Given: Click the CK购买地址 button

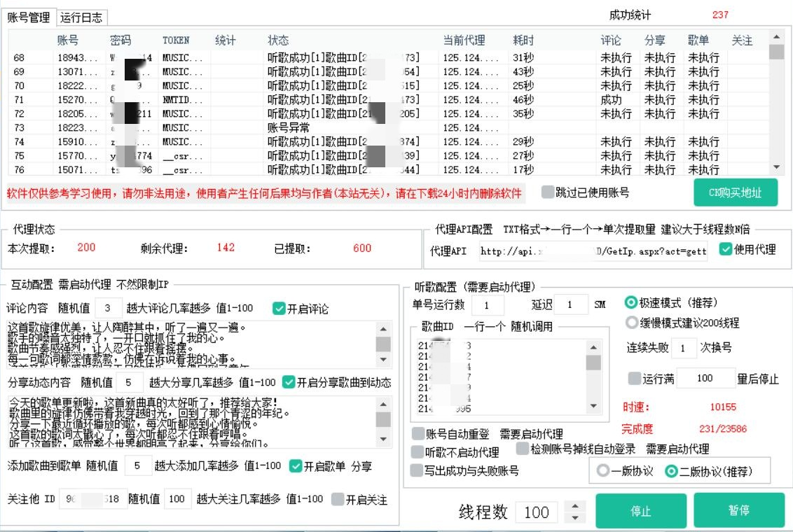Looking at the screenshot, I should (735, 192).
